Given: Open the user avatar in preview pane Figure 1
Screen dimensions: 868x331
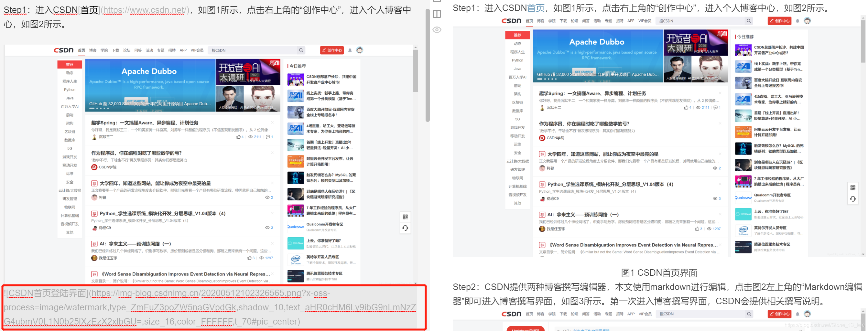Looking at the screenshot, I should [807, 21].
